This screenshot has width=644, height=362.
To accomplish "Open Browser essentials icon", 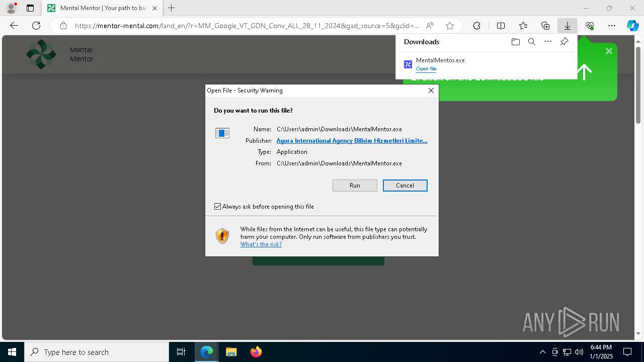I will point(590,26).
